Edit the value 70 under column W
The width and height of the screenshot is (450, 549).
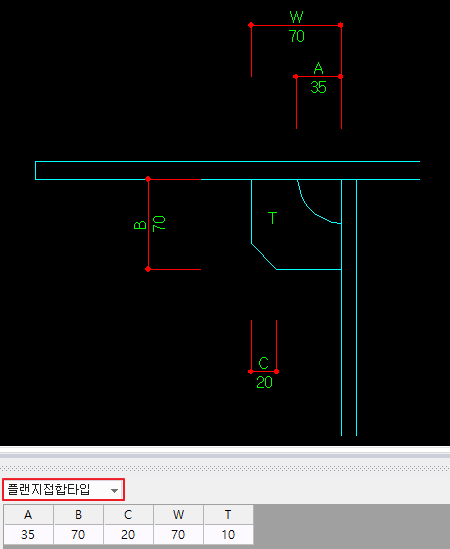pyautogui.click(x=178, y=534)
